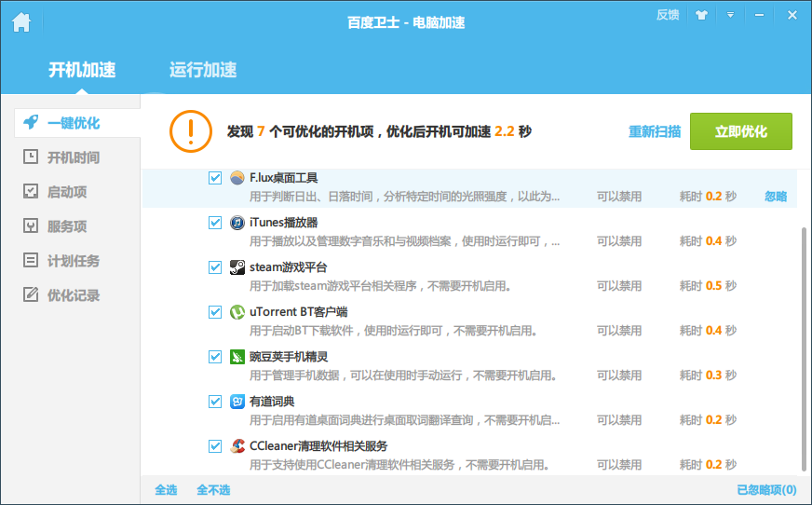Image resolution: width=812 pixels, height=505 pixels.
Task: Click the iTunes app icon
Action: 237,223
